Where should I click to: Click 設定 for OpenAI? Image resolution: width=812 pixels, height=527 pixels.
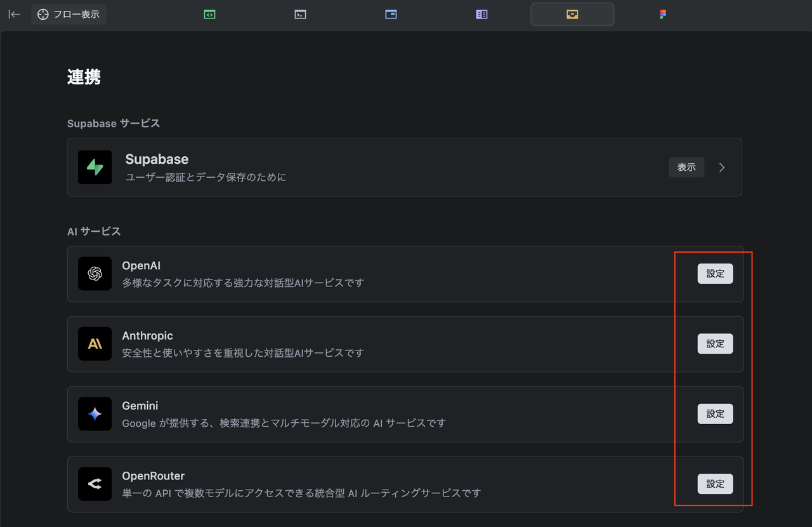[x=716, y=274]
